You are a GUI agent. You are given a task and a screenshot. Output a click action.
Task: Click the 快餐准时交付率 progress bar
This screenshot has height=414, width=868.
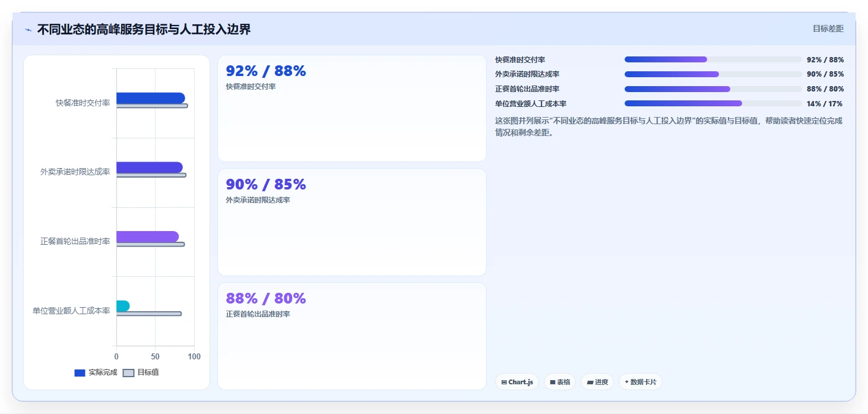713,59
